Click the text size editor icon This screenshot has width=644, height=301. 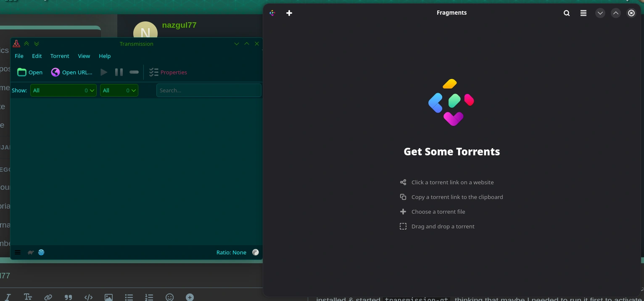tap(28, 297)
